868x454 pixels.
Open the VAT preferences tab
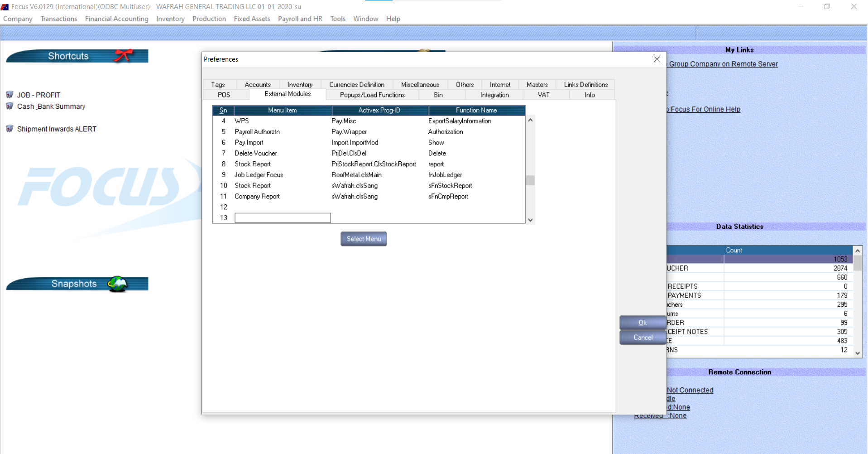pos(543,95)
